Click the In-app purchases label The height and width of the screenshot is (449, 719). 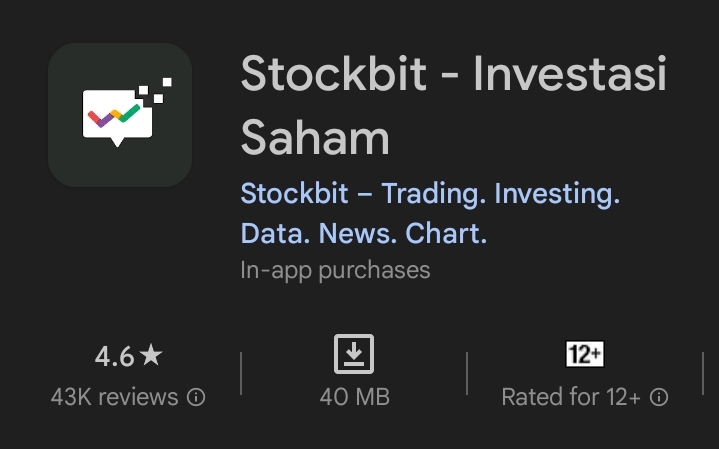pos(335,270)
